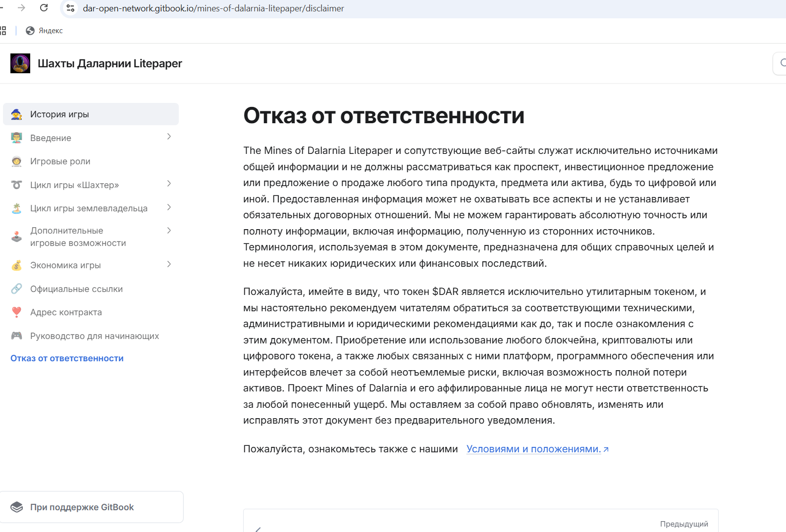Click the browser forward arrow
The height and width of the screenshot is (532, 786).
21,8
